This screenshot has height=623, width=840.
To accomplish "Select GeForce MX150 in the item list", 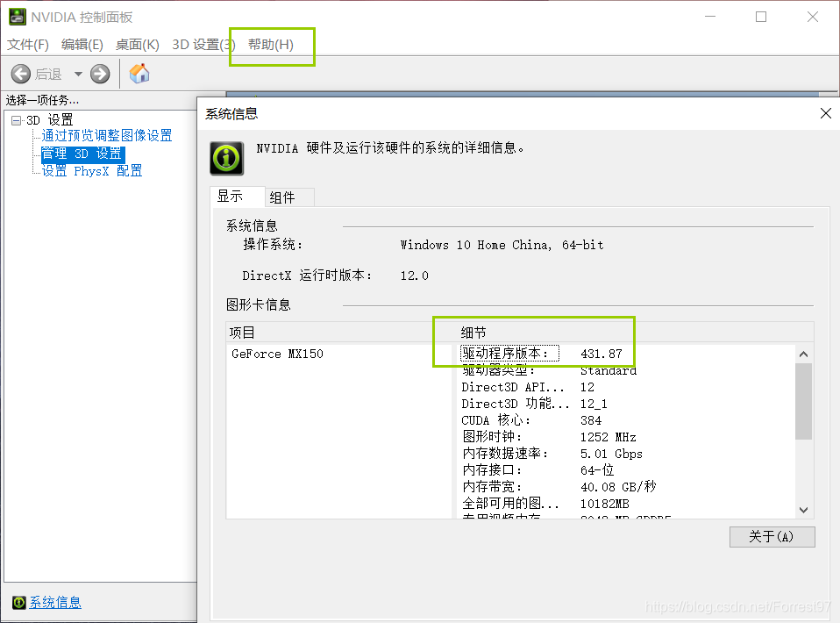I will (277, 354).
